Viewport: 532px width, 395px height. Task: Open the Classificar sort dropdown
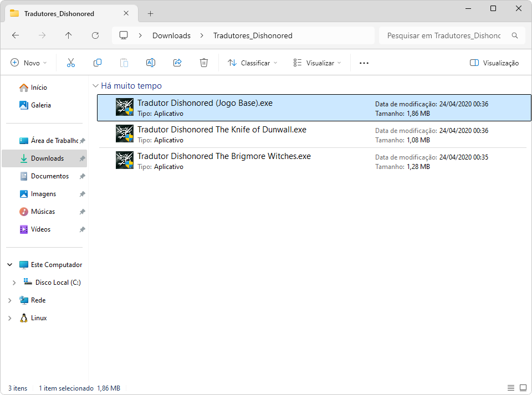pyautogui.click(x=253, y=63)
